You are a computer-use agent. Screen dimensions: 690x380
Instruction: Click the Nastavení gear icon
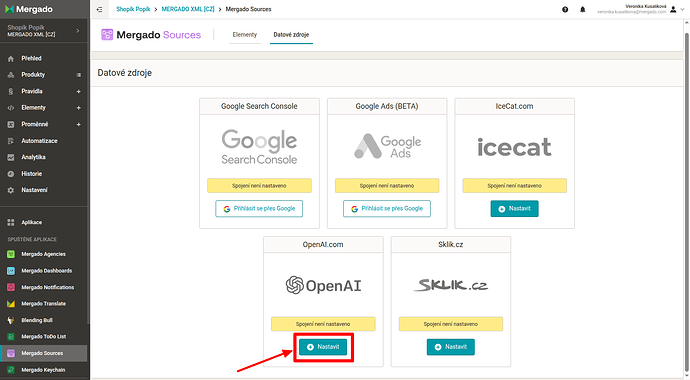(x=11, y=190)
